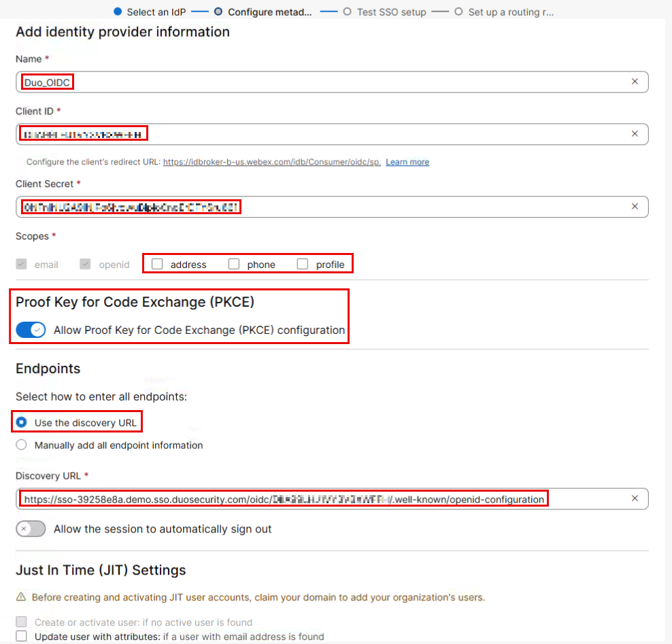The width and height of the screenshot is (672, 644).
Task: Select Use the discovery URL option
Action: point(22,422)
